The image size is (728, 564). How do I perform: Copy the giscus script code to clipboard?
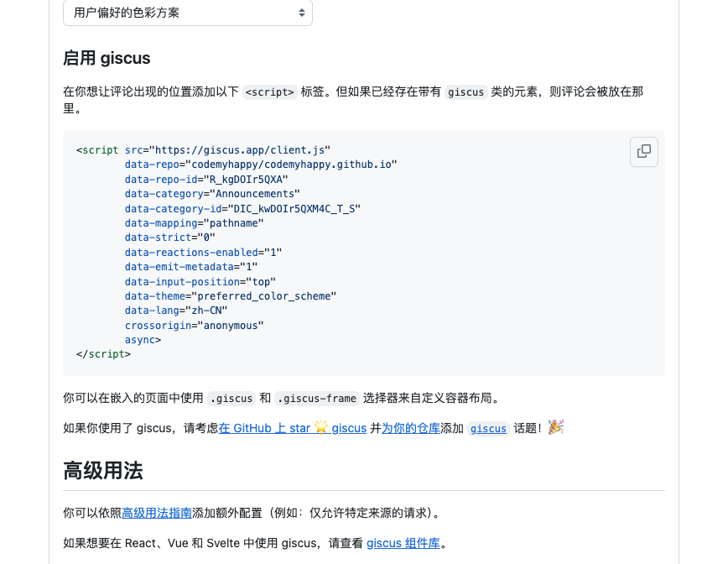[643, 151]
